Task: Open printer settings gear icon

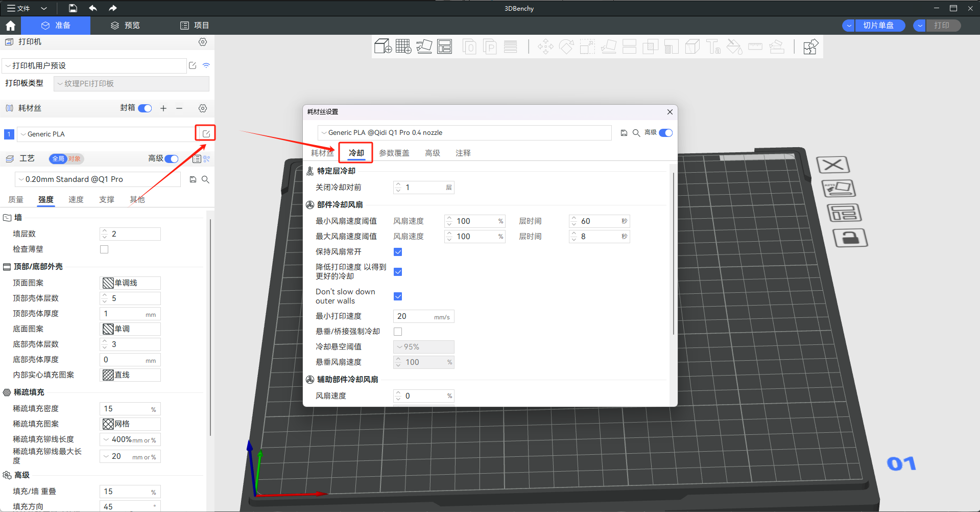Action: click(x=203, y=42)
